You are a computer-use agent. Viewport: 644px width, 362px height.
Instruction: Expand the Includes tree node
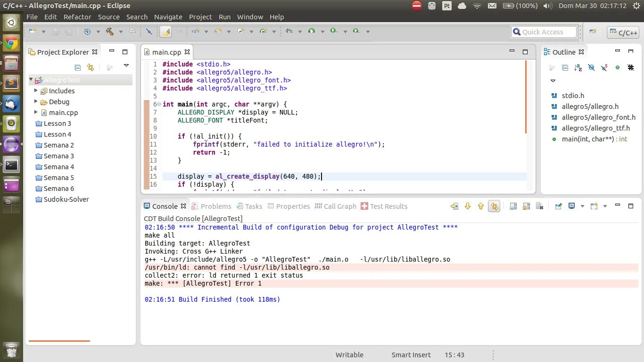click(36, 90)
